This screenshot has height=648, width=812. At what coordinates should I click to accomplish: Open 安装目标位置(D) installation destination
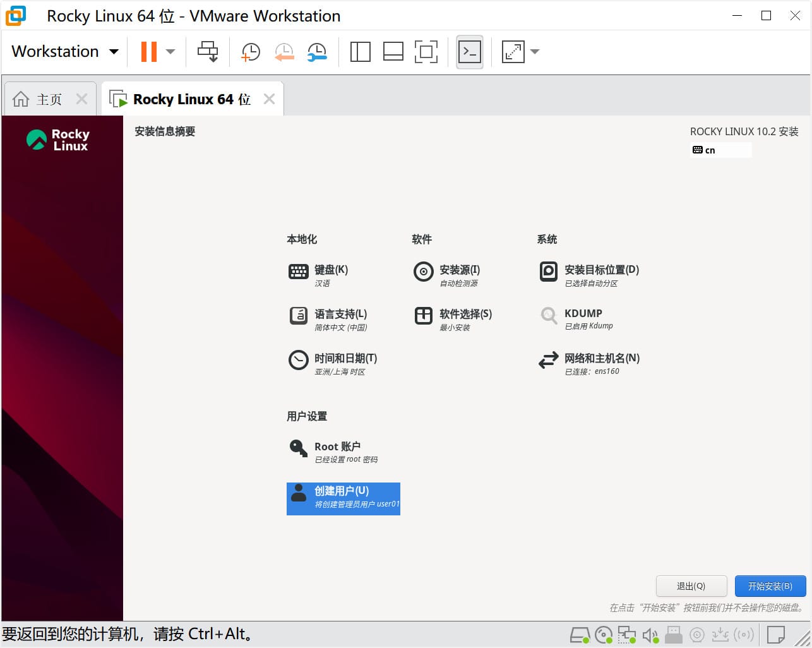point(589,275)
